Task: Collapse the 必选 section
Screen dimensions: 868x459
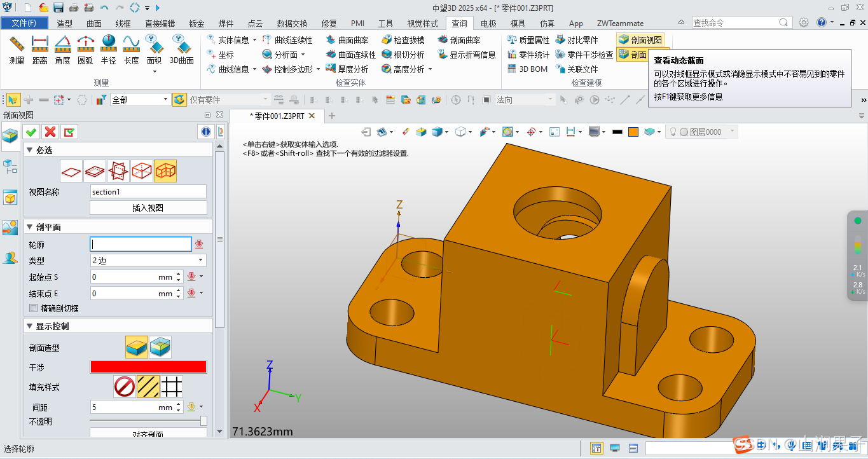Action: [29, 150]
